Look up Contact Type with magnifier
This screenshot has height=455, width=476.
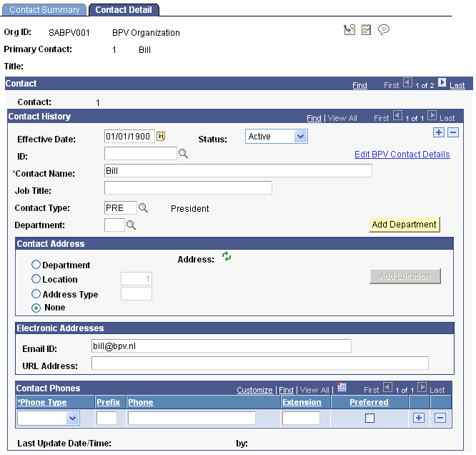143,208
